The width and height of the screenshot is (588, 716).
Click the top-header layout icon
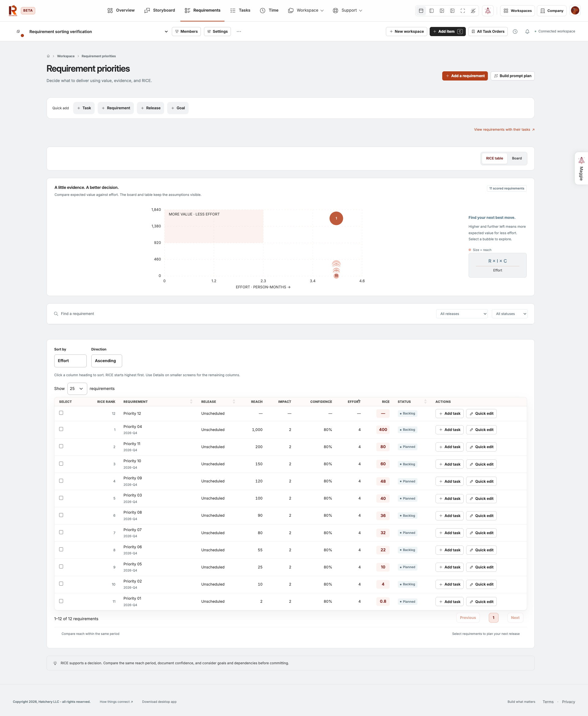[421, 10]
